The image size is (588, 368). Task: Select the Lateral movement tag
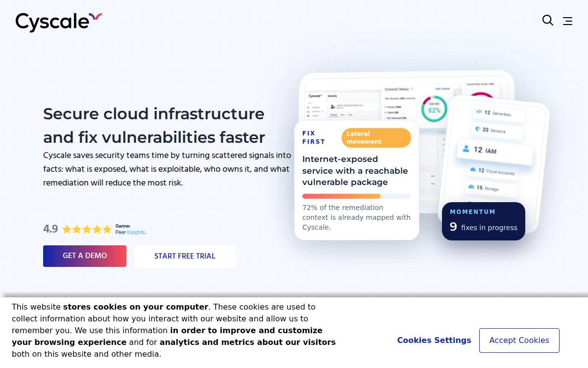pos(376,138)
